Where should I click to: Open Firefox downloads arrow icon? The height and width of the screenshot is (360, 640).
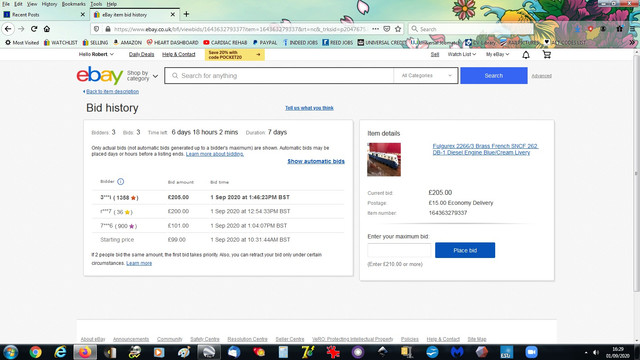click(x=577, y=29)
